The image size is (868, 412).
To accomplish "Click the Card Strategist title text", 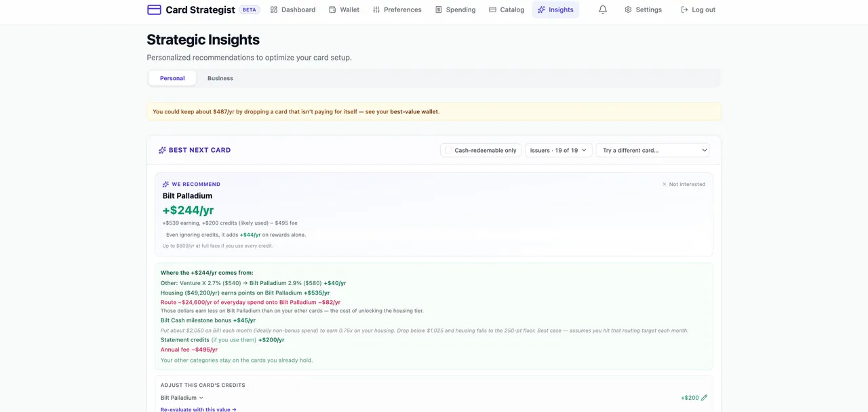I will point(200,10).
